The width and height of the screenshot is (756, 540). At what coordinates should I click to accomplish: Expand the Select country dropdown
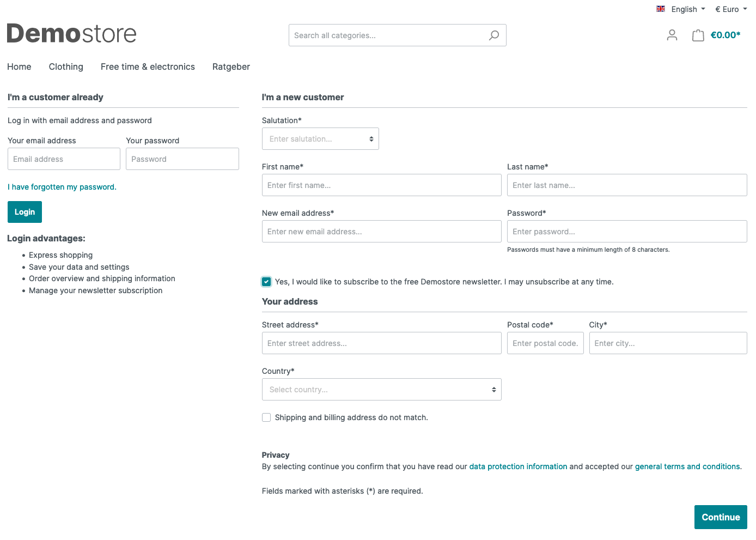(382, 390)
